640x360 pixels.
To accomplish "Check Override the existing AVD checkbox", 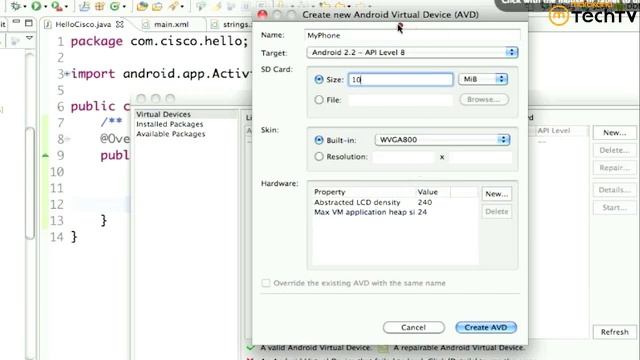I will (x=266, y=283).
